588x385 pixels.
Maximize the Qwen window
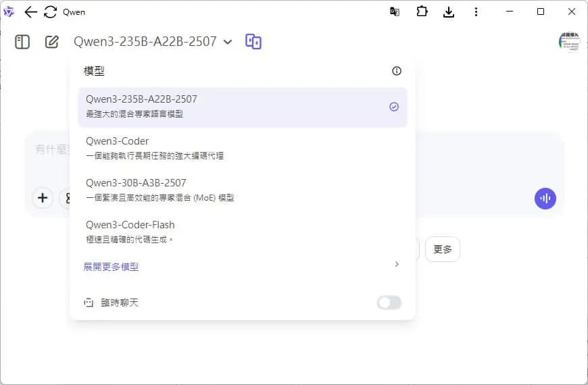pos(541,11)
